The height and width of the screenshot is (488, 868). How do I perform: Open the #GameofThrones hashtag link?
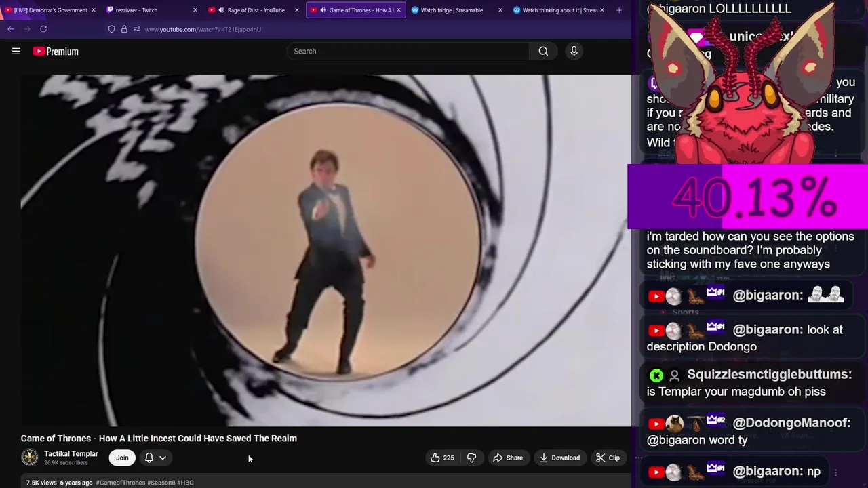[x=121, y=483]
